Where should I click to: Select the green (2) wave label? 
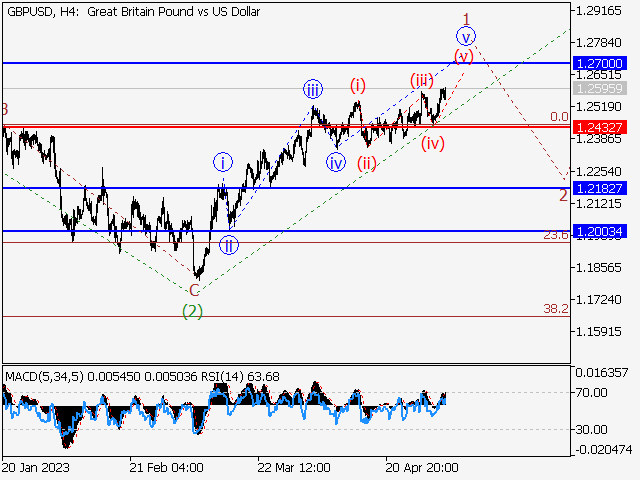coord(192,311)
